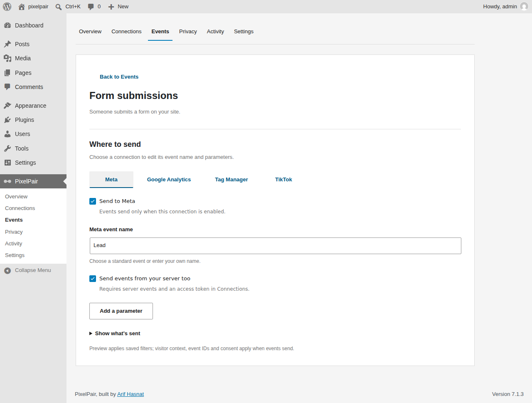Select the Meta connection tab

click(x=111, y=180)
